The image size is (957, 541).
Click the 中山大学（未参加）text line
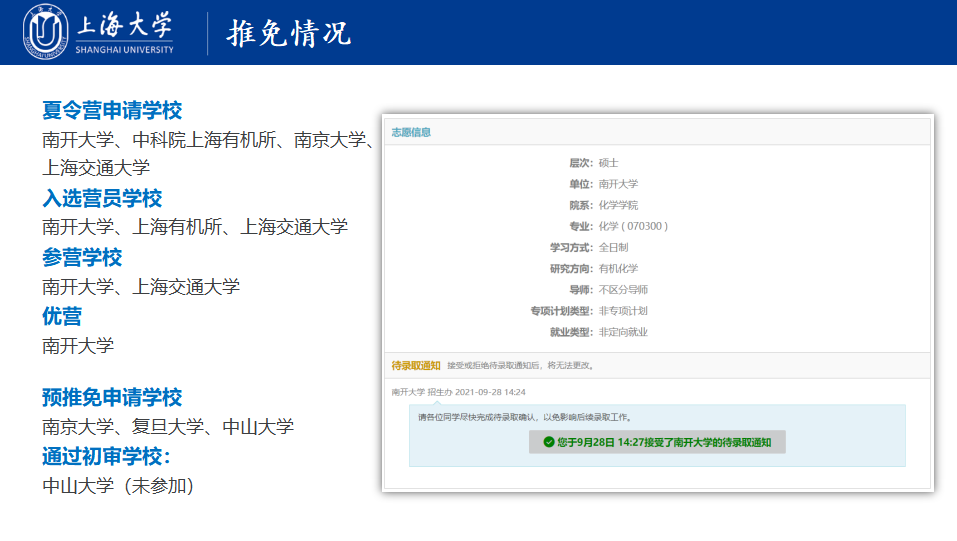(118, 486)
